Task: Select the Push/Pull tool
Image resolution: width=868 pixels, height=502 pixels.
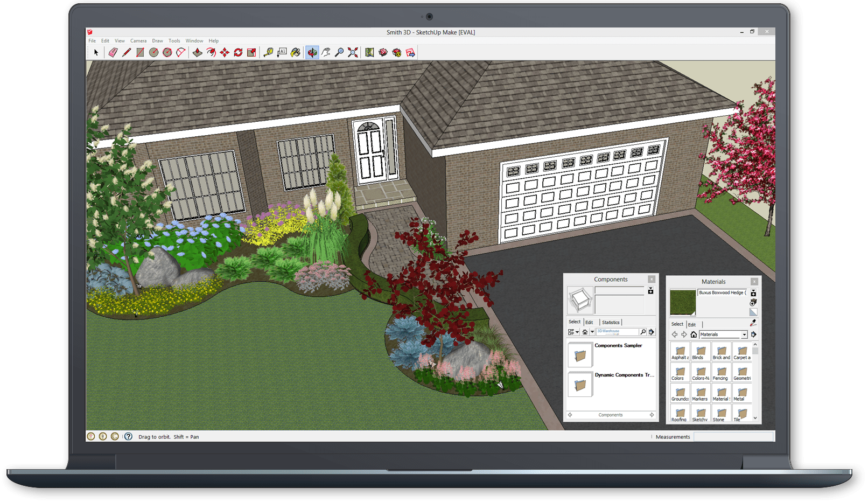Action: (197, 52)
